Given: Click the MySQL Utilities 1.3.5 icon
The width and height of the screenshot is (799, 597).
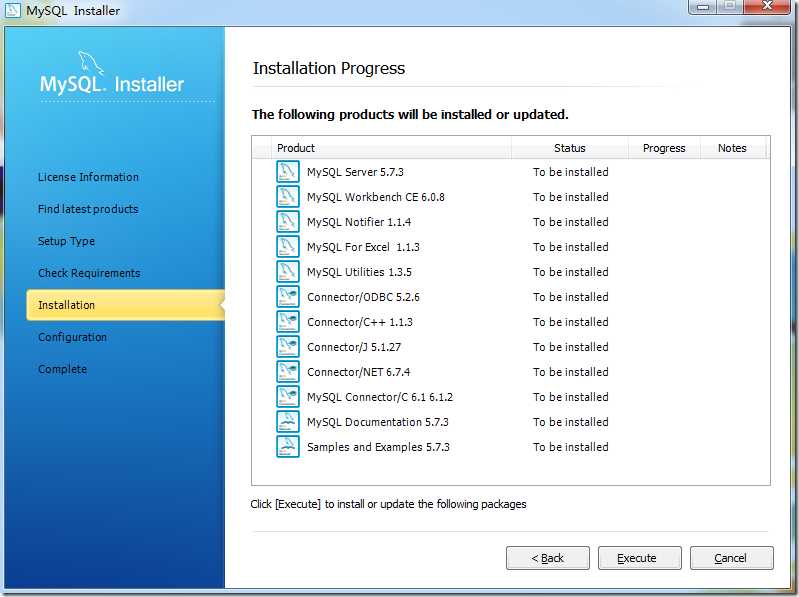Looking at the screenshot, I should coord(287,272).
